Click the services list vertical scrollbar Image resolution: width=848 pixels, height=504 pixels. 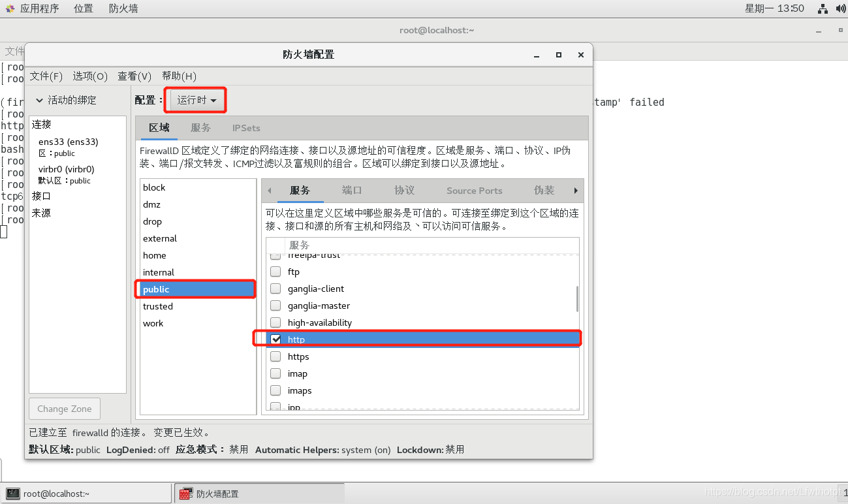coord(577,298)
